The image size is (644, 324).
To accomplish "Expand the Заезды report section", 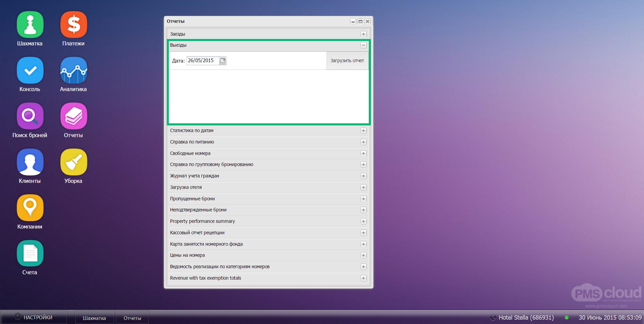I will [363, 34].
